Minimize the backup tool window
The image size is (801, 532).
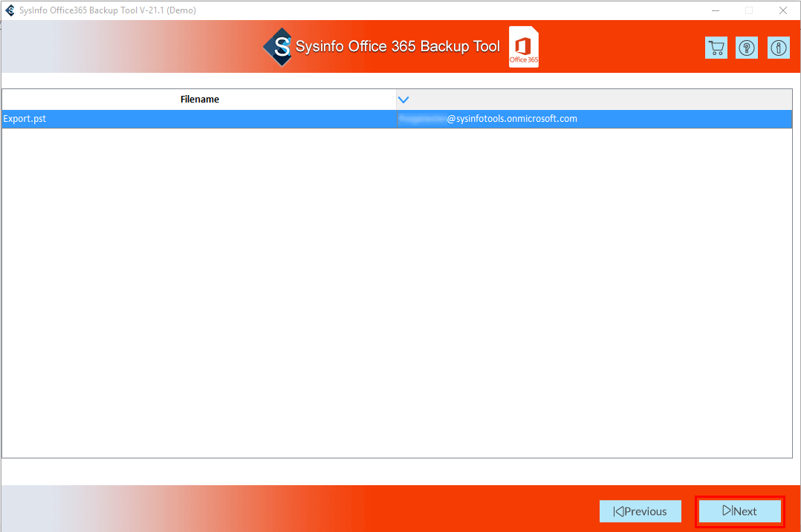pos(715,10)
